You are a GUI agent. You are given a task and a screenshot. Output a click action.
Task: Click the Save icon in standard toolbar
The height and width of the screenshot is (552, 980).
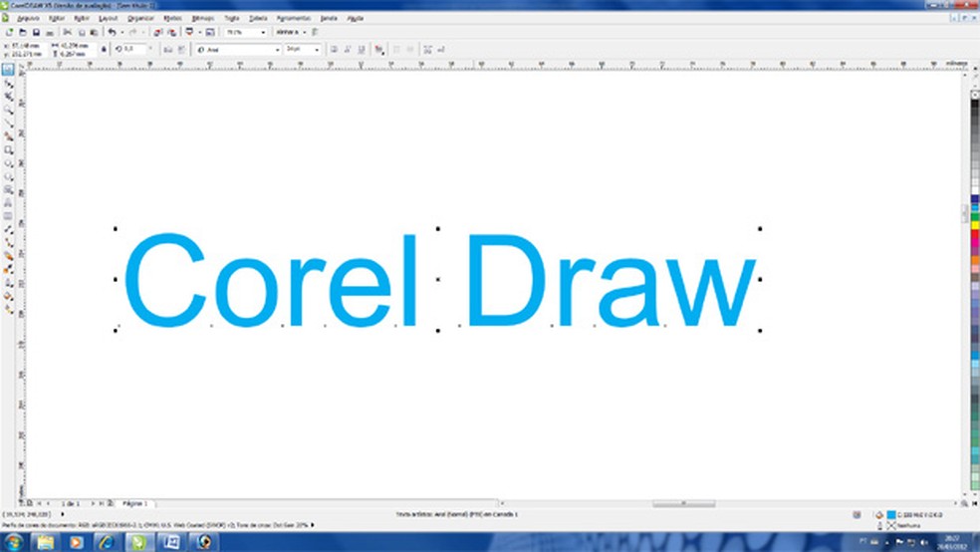click(x=36, y=32)
